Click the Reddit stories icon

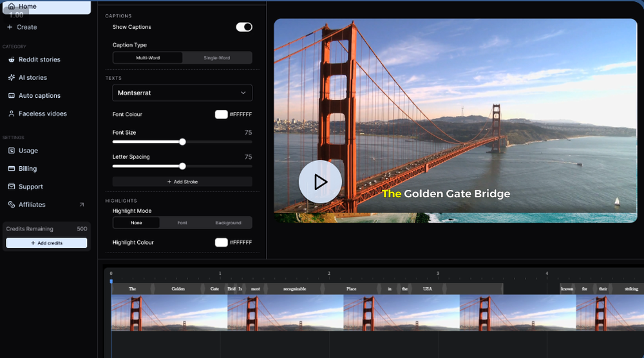click(12, 60)
